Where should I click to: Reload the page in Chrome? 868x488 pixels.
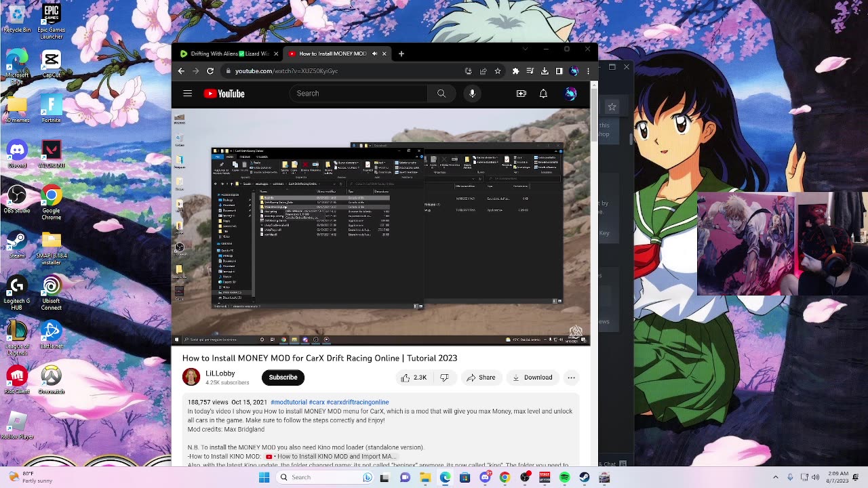point(210,70)
